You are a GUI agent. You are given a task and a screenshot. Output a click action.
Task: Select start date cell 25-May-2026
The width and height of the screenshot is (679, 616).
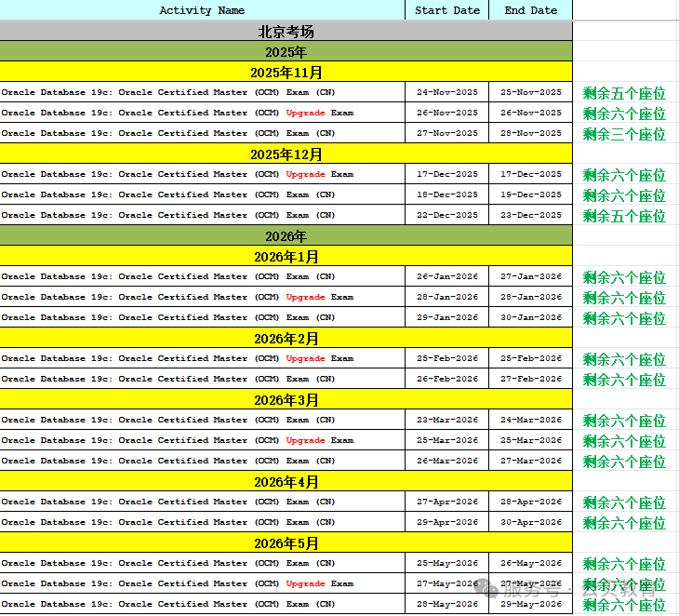click(446, 563)
